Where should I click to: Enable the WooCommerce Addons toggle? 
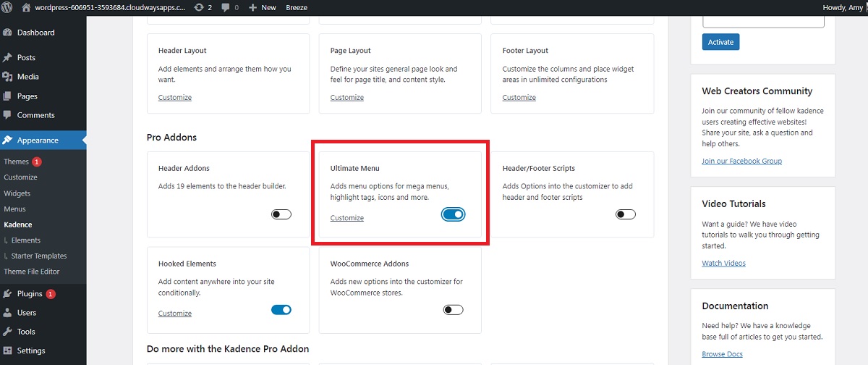[454, 310]
